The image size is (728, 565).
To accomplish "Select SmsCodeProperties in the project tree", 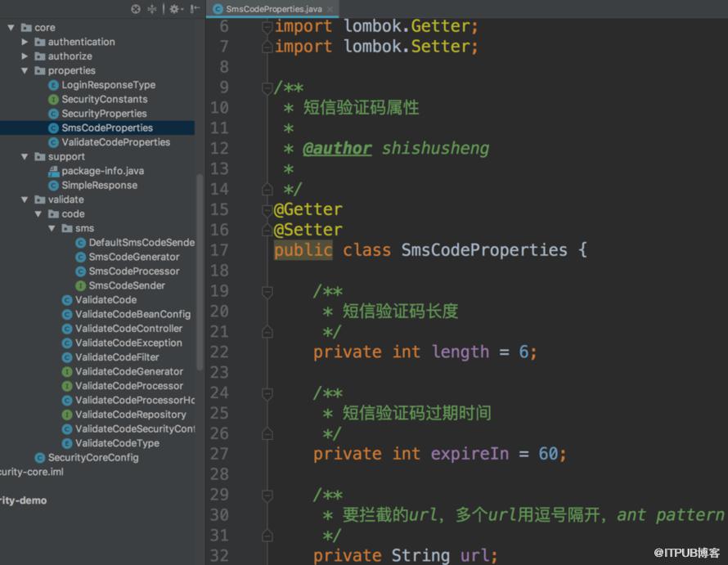I will [x=107, y=128].
